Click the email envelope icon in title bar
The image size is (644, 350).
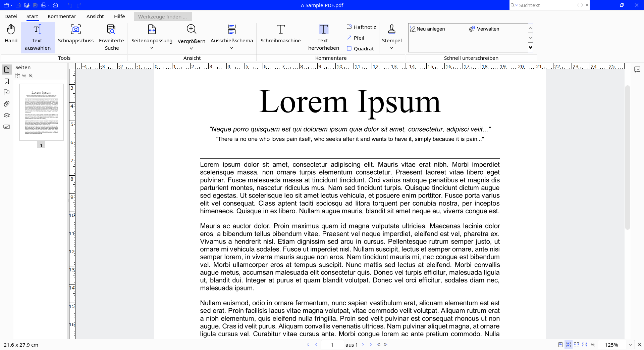point(56,5)
